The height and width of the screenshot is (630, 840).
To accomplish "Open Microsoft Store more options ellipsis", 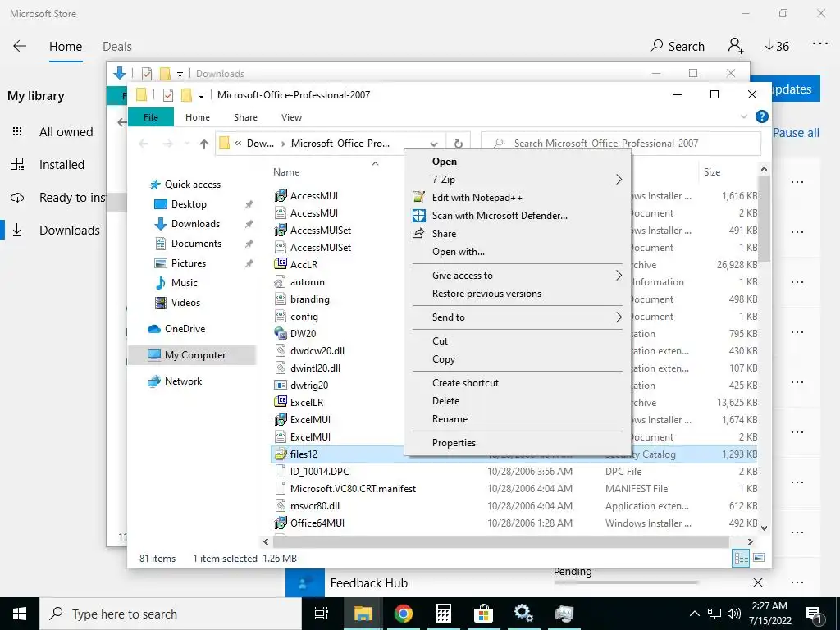I will click(820, 44).
